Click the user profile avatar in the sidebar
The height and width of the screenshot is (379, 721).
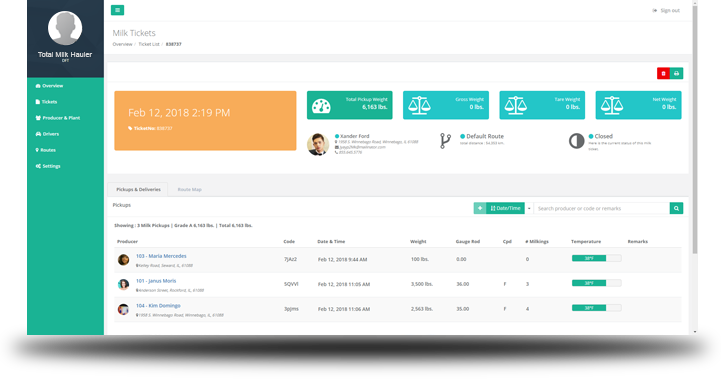tap(65, 28)
